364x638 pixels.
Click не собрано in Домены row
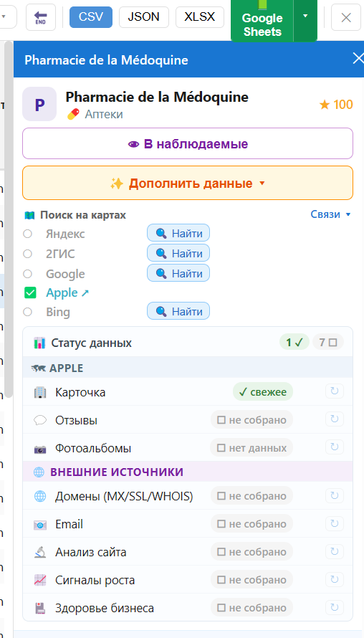point(252,496)
